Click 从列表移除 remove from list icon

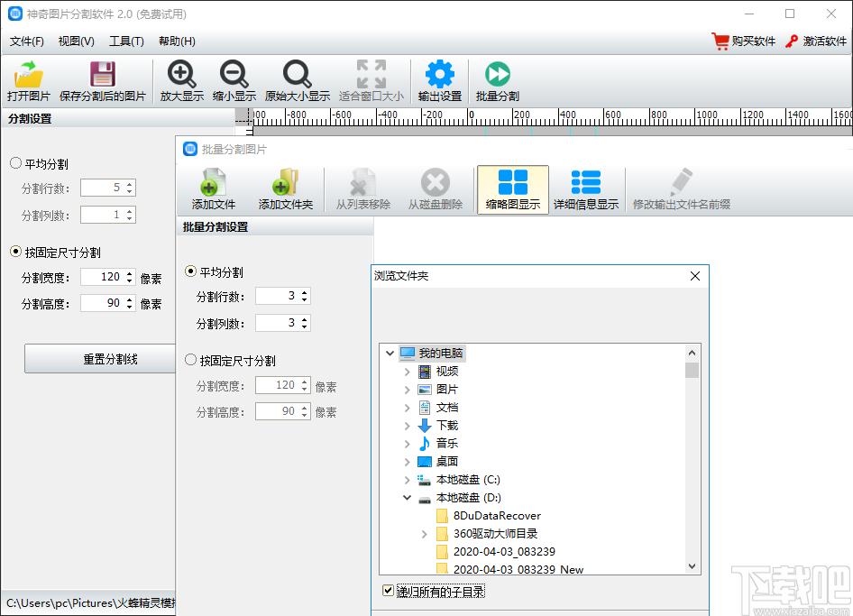(362, 182)
